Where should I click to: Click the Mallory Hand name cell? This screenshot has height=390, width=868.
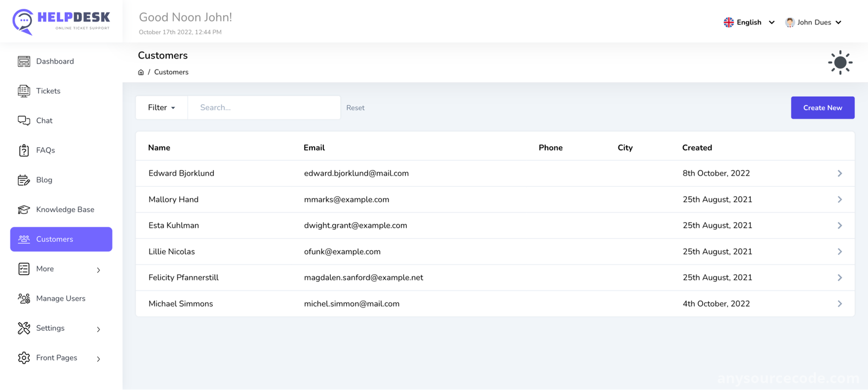click(174, 199)
